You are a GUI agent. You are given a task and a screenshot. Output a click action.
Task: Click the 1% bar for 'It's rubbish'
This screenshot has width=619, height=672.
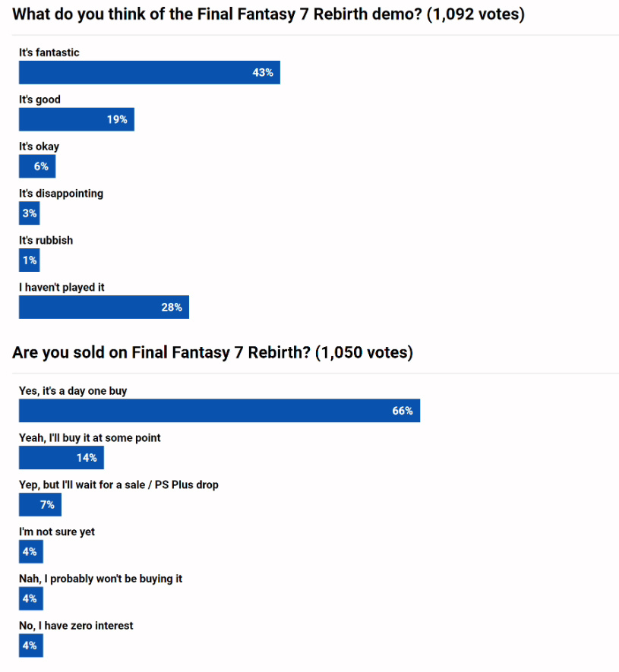tap(29, 260)
